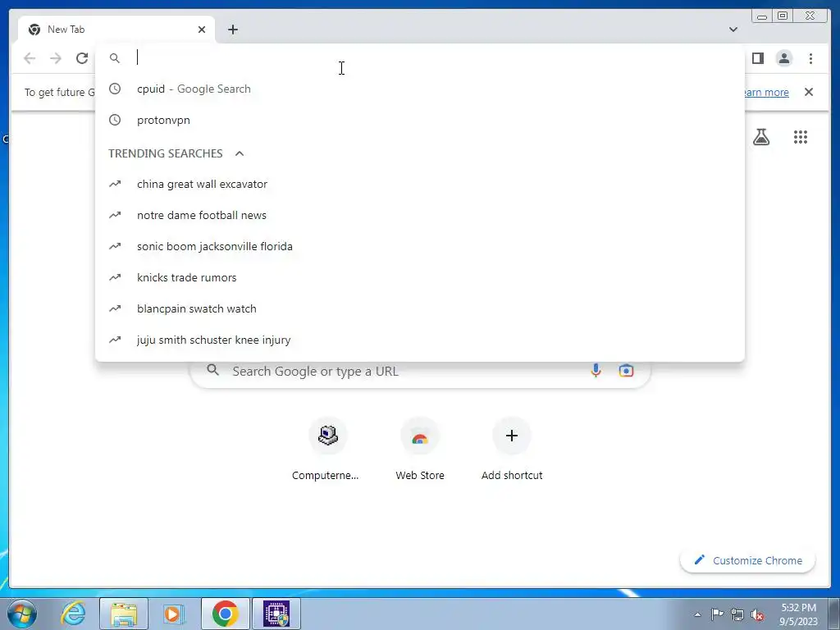Open the Web Store shortcut
840x630 pixels.
tap(420, 450)
